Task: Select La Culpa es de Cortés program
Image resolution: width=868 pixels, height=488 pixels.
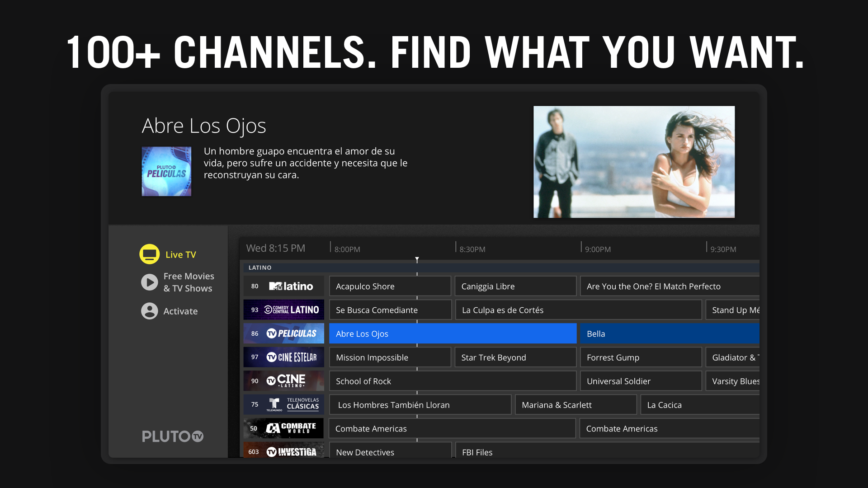Action: point(578,310)
